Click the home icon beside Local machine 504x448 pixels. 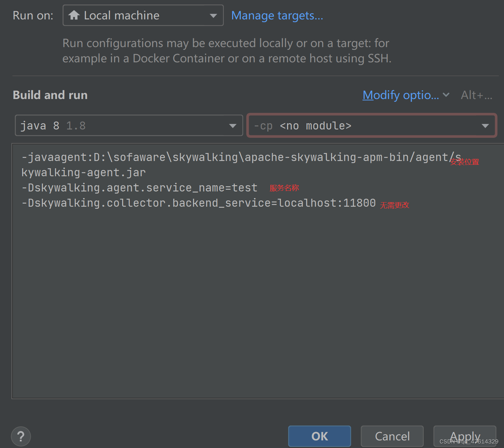click(x=74, y=15)
